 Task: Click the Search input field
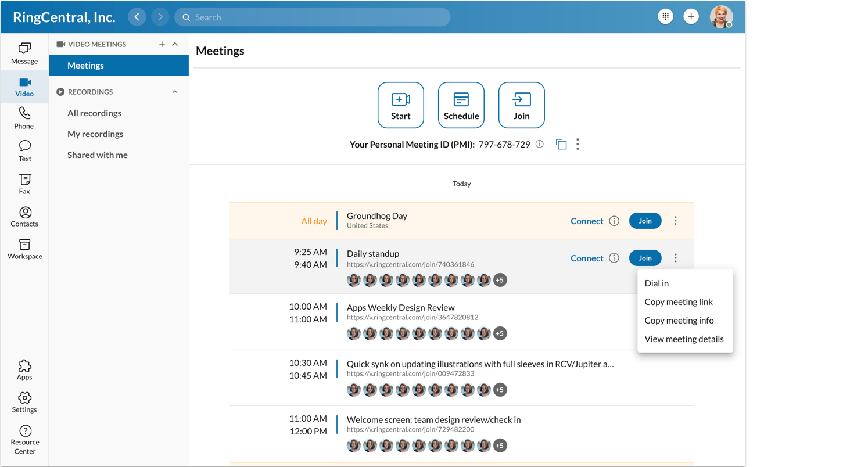click(x=314, y=17)
